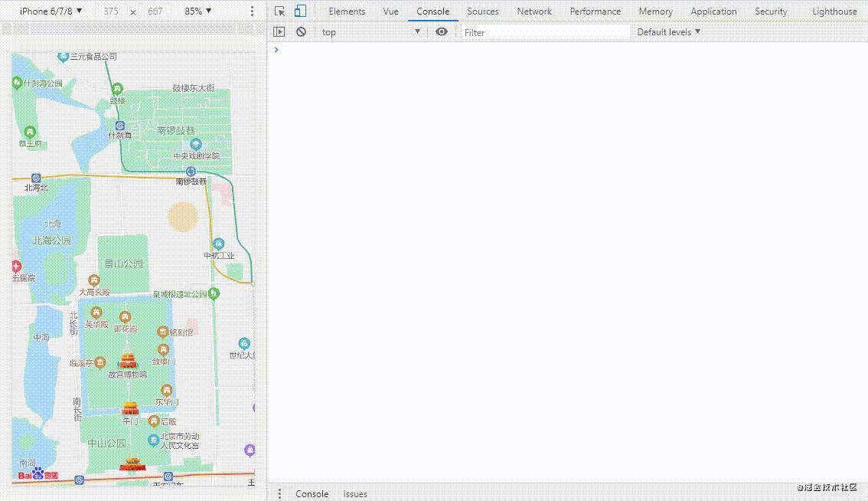Toggle the live expression eye icon
The width and height of the screenshot is (868, 501).
pos(441,32)
